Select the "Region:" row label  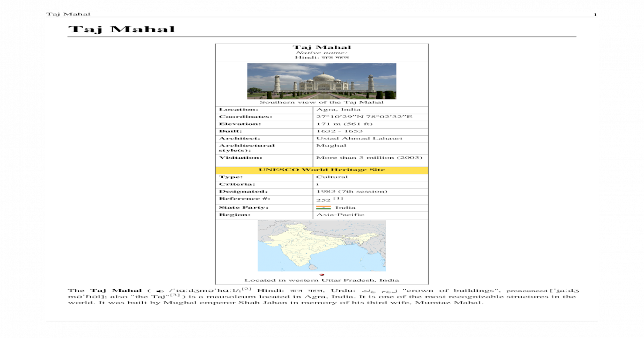coord(234,215)
